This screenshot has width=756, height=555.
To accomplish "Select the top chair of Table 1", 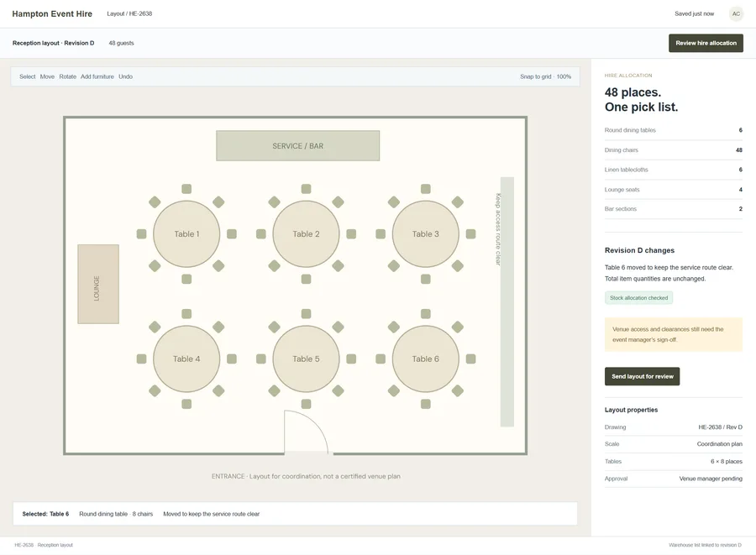I will coord(186,189).
